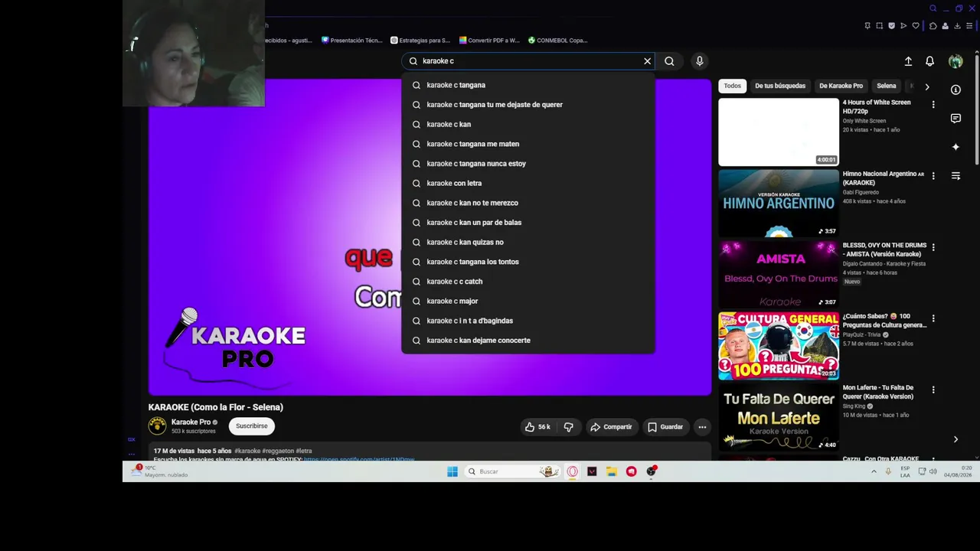Click the send/flow arrow icon in toolbar
980x551 pixels.
(903, 26)
